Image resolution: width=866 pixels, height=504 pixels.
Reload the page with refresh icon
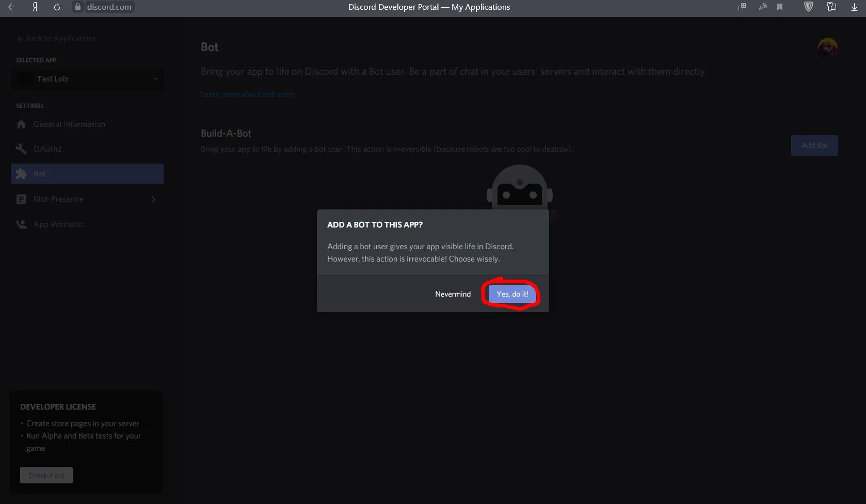[57, 7]
